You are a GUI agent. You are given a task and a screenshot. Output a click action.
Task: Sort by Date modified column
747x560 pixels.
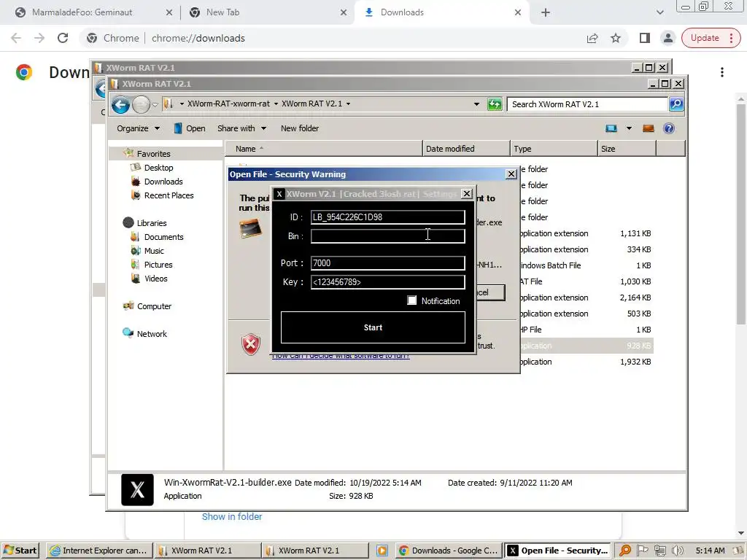coord(466,149)
